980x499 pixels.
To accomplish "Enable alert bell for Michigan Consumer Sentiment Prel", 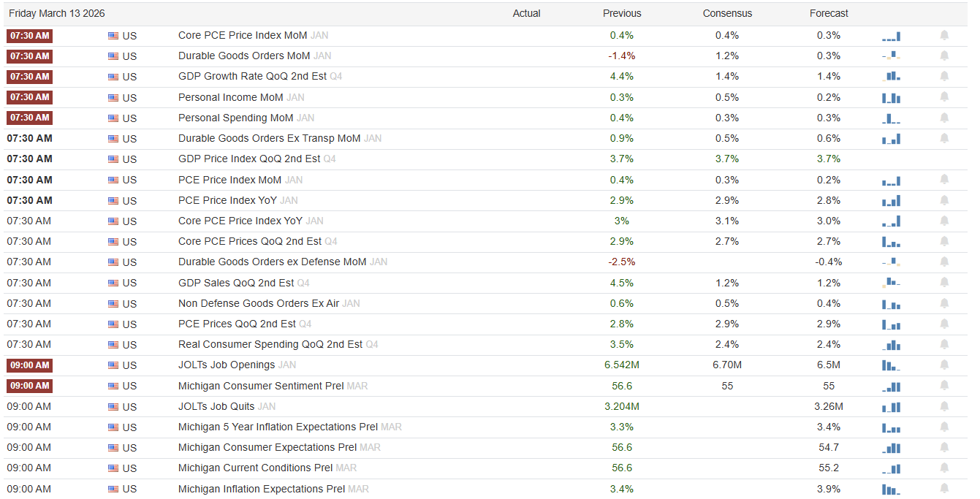I will click(944, 386).
